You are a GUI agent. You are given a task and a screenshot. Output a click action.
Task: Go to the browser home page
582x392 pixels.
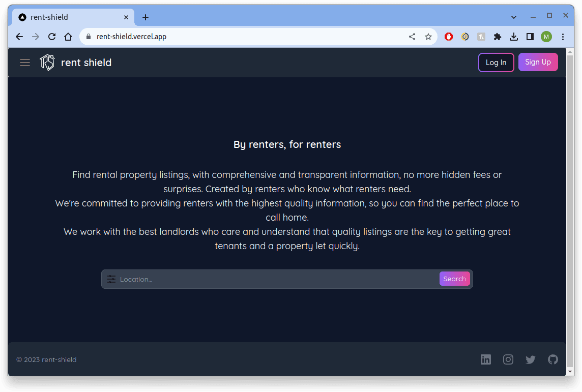click(68, 36)
